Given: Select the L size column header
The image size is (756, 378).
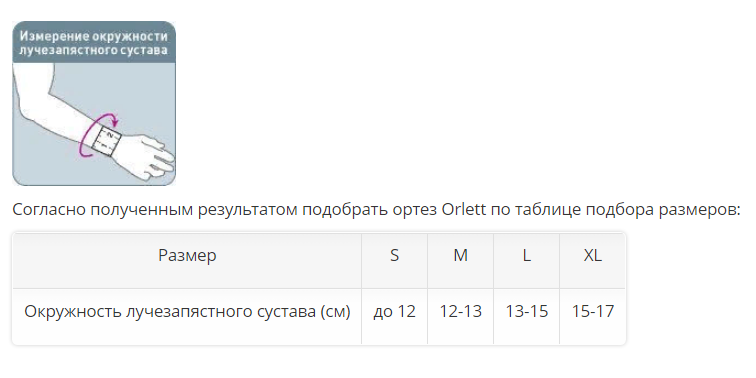Looking at the screenshot, I should click(x=526, y=255).
